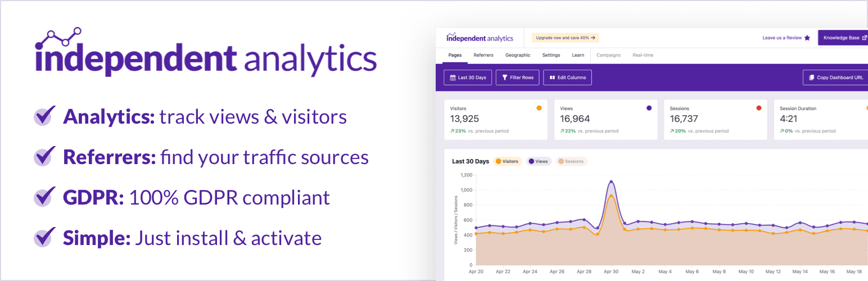The image size is (868, 281).
Task: Click the May 14 label on chart axis
Action: [x=799, y=271]
